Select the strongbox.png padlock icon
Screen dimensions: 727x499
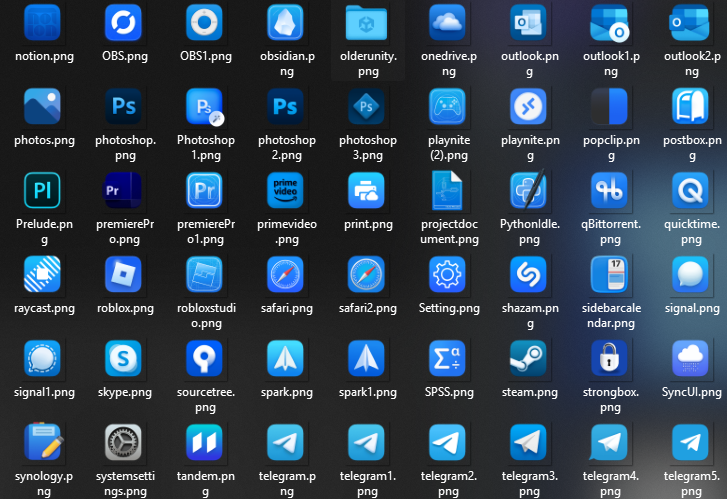click(x=609, y=358)
